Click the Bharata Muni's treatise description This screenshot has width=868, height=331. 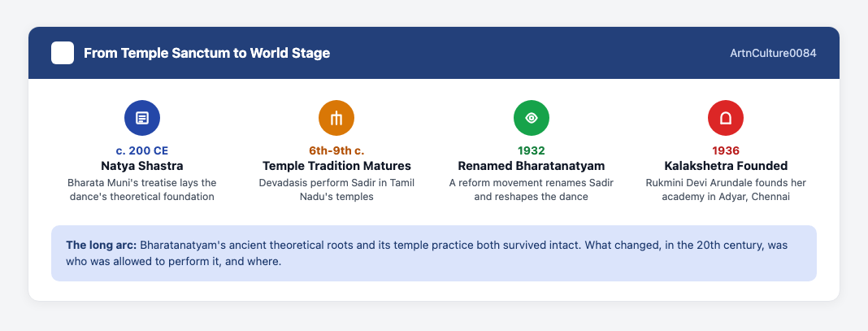point(142,189)
